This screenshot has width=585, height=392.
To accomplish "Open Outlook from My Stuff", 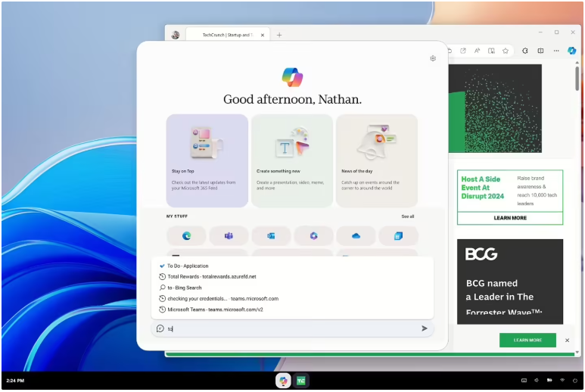I will pyautogui.click(x=271, y=235).
